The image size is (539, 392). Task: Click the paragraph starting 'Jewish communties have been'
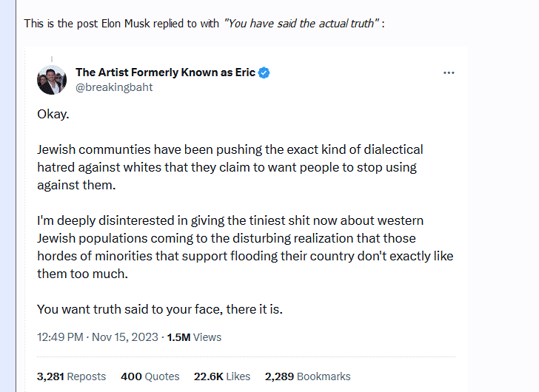tap(230, 167)
